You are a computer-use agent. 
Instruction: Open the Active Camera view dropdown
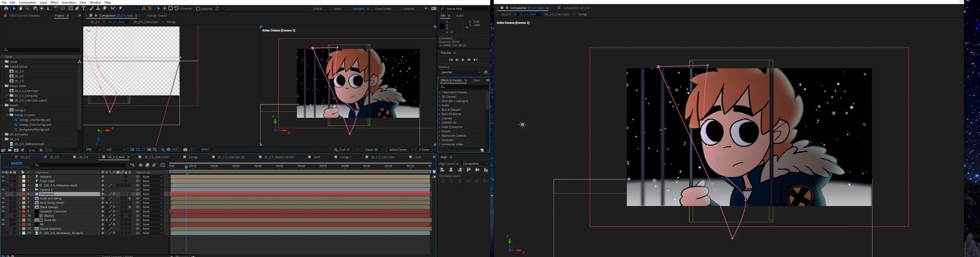[401, 150]
